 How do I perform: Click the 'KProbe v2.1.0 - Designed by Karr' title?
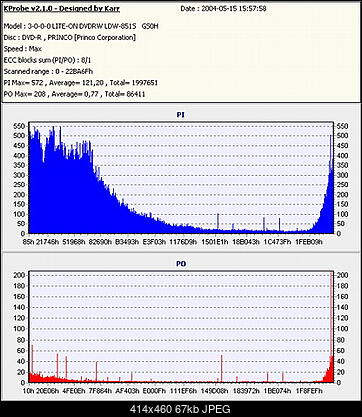click(61, 9)
